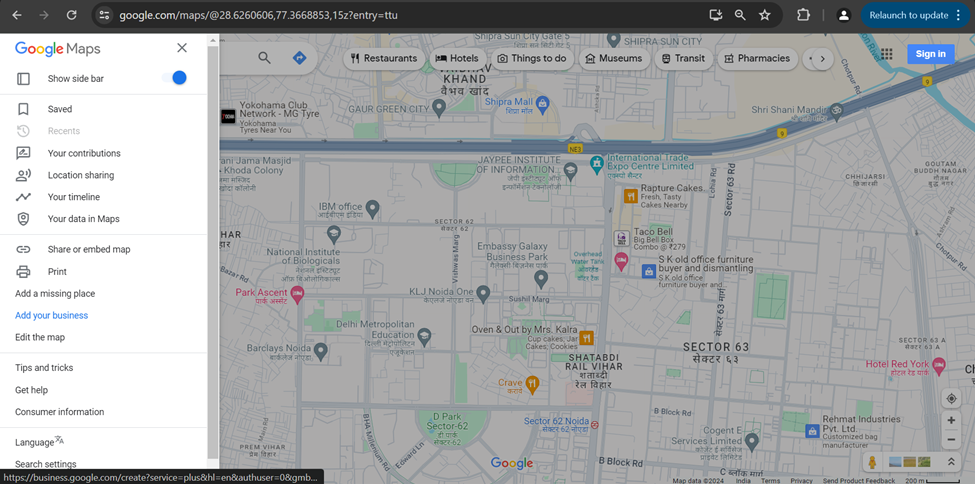Image resolution: width=975 pixels, height=484 pixels.
Task: Zoom in the map with plus
Action: tap(951, 421)
